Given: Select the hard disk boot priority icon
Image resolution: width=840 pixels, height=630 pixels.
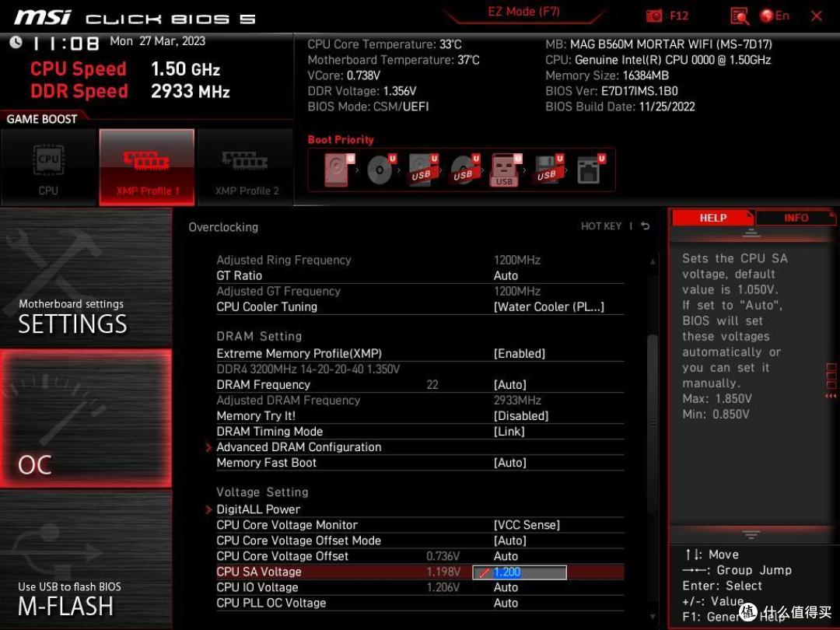Looking at the screenshot, I should pos(339,170).
